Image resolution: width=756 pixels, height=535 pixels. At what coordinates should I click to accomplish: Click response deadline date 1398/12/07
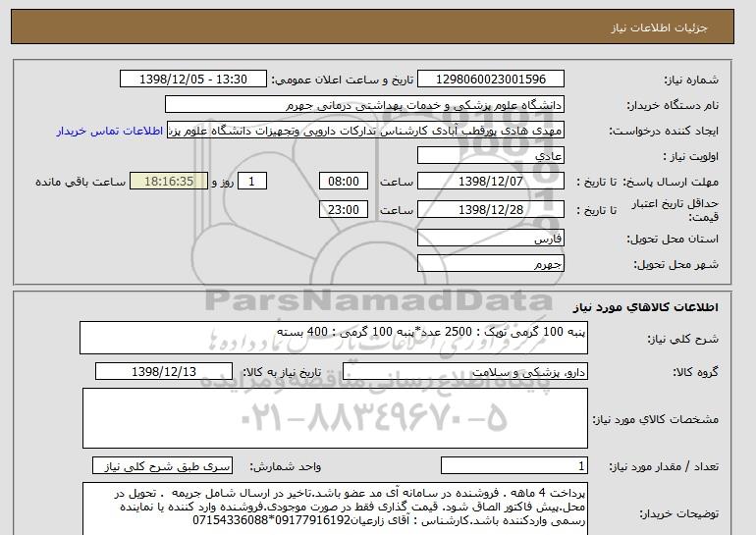491,182
